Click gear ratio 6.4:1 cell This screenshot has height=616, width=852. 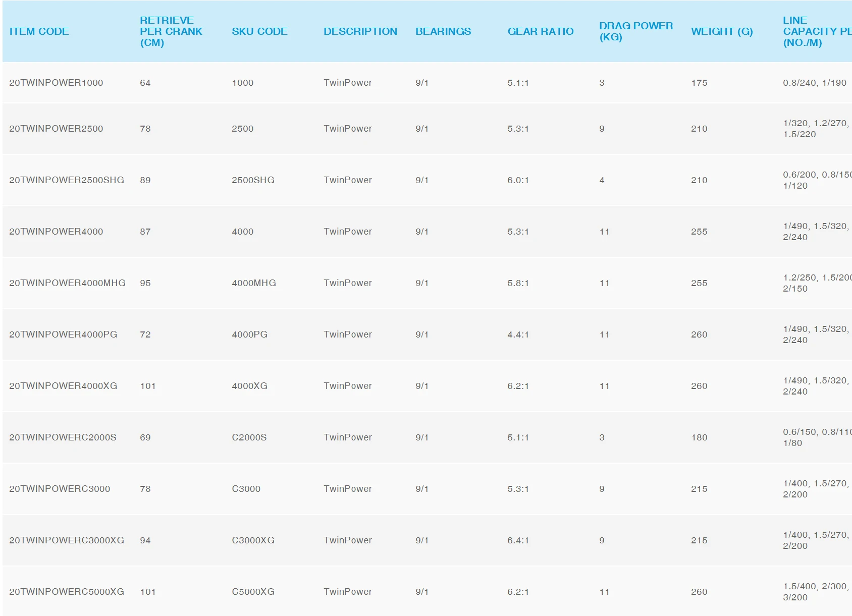(x=518, y=540)
